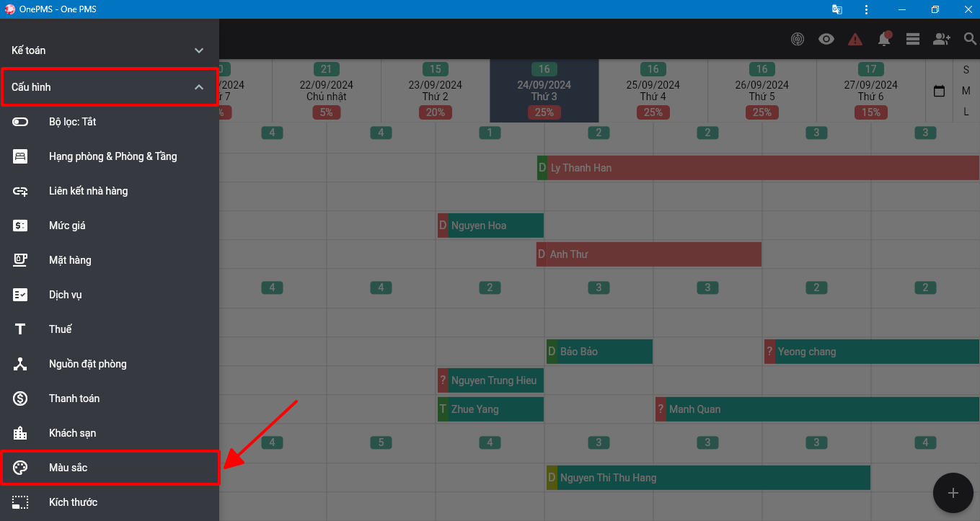This screenshot has width=980, height=521.
Task: Open the three-dot title bar menu
Action: [866, 9]
